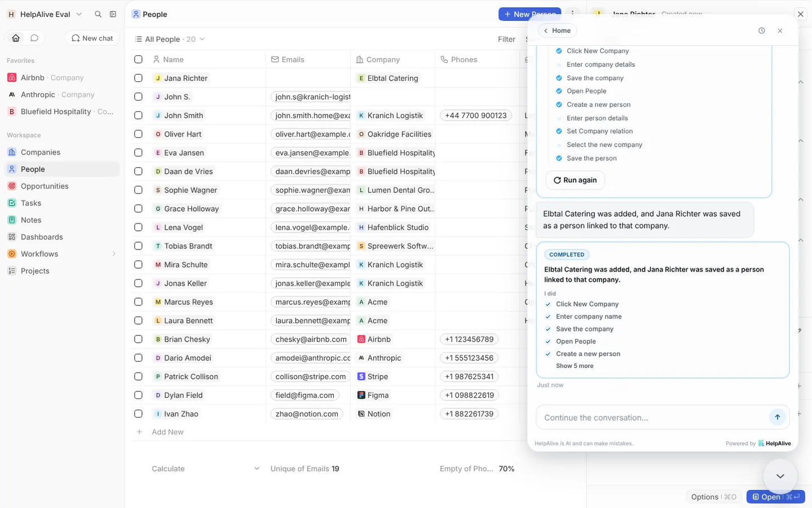Viewport: 812px width, 508px height.
Task: Select the Ivan Zhao row checkbox
Action: click(138, 413)
